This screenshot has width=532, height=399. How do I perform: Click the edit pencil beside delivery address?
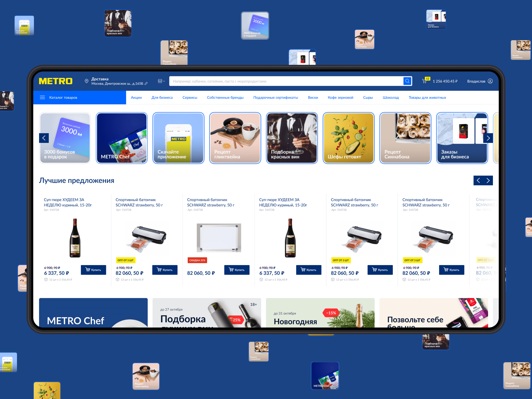pos(146,83)
